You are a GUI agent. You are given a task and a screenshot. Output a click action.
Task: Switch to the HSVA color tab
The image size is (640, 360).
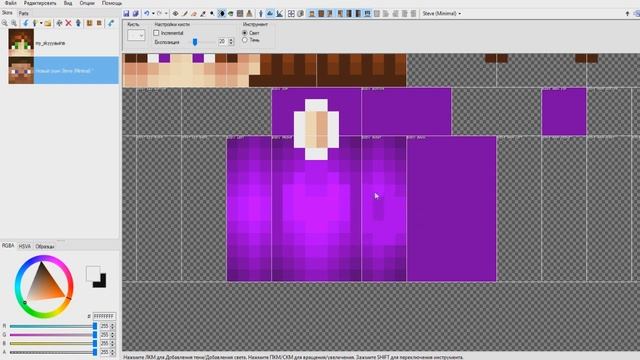click(25, 246)
